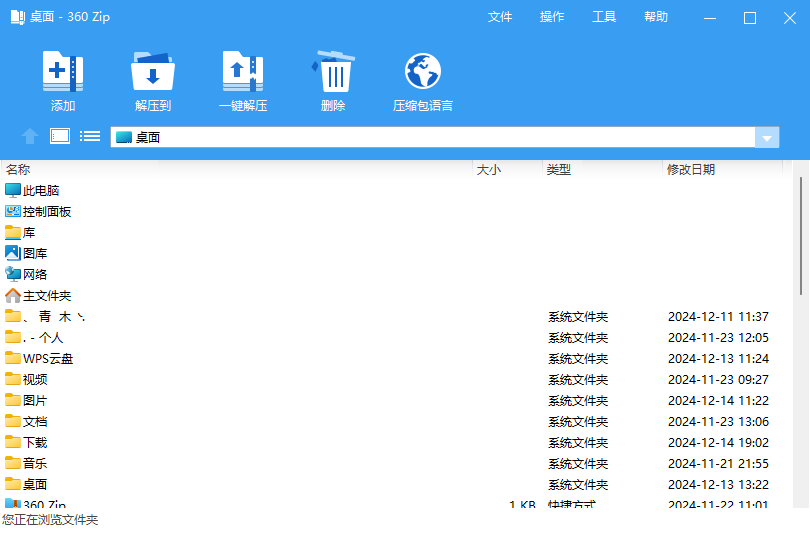Open the File (文件) menu
Image resolution: width=810 pixels, height=534 pixels.
point(500,17)
